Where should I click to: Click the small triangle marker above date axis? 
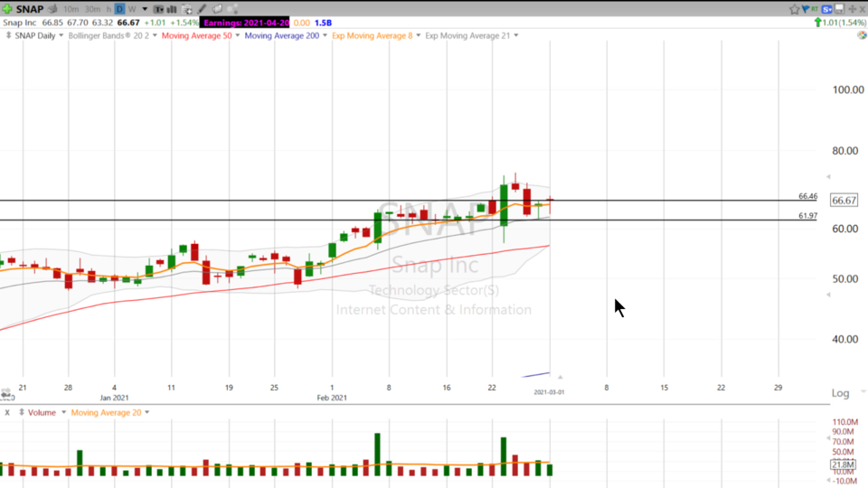[561, 377]
